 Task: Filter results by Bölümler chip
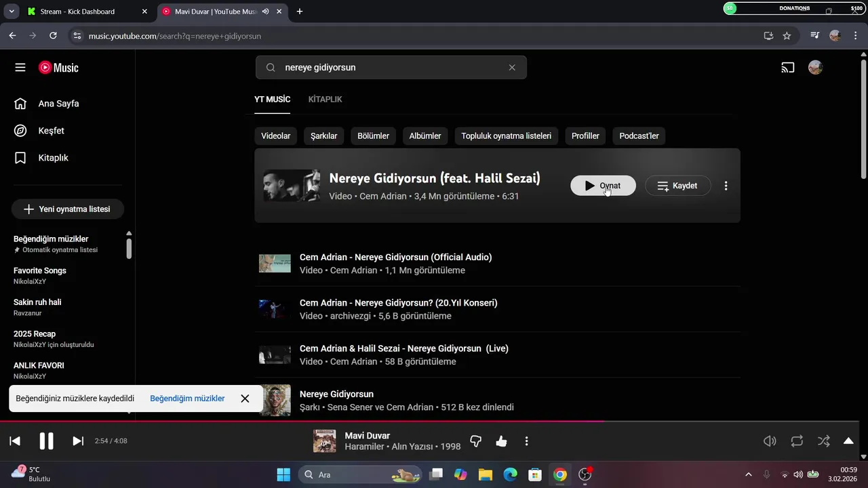pos(374,136)
